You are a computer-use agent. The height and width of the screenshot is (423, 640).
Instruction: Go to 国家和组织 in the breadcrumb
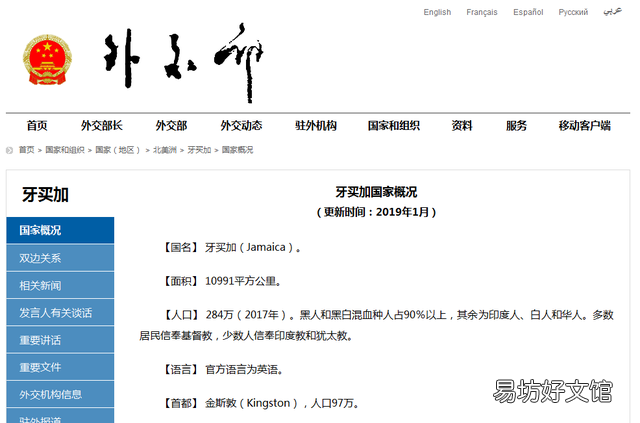pos(65,150)
